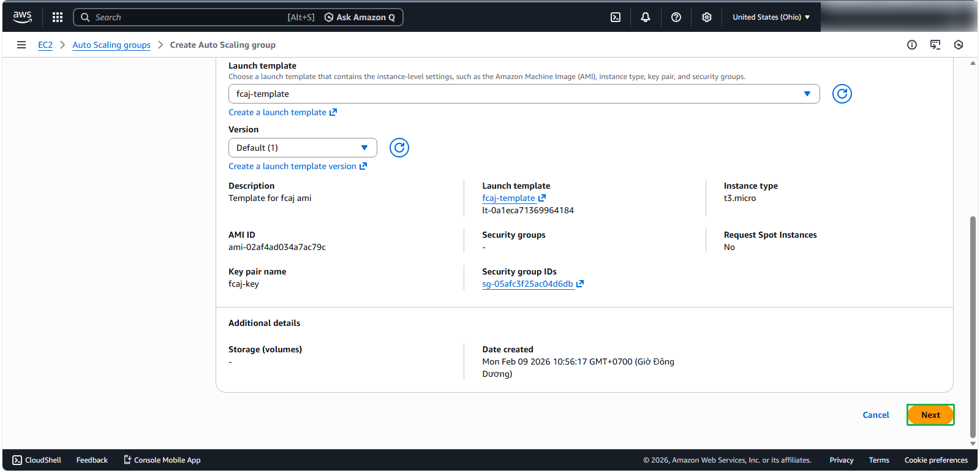Open CloudShell from the top bar icon
The image size is (980, 473).
pyautogui.click(x=616, y=17)
